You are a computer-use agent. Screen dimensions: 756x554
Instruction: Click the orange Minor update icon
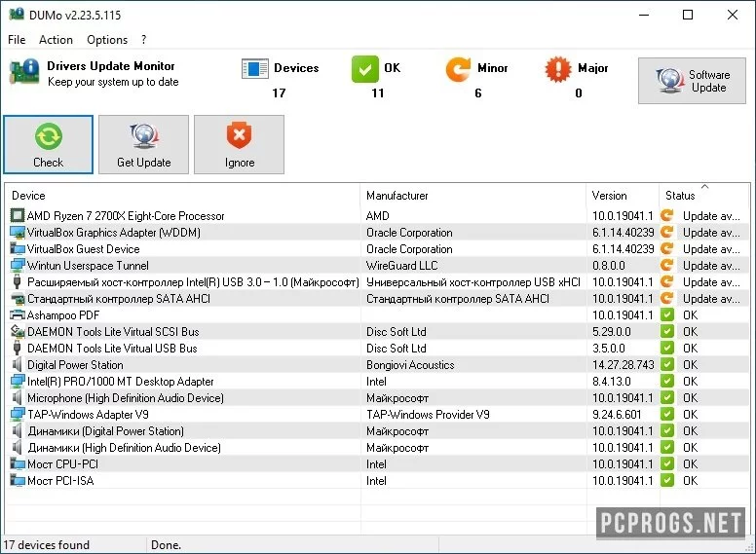pos(458,69)
